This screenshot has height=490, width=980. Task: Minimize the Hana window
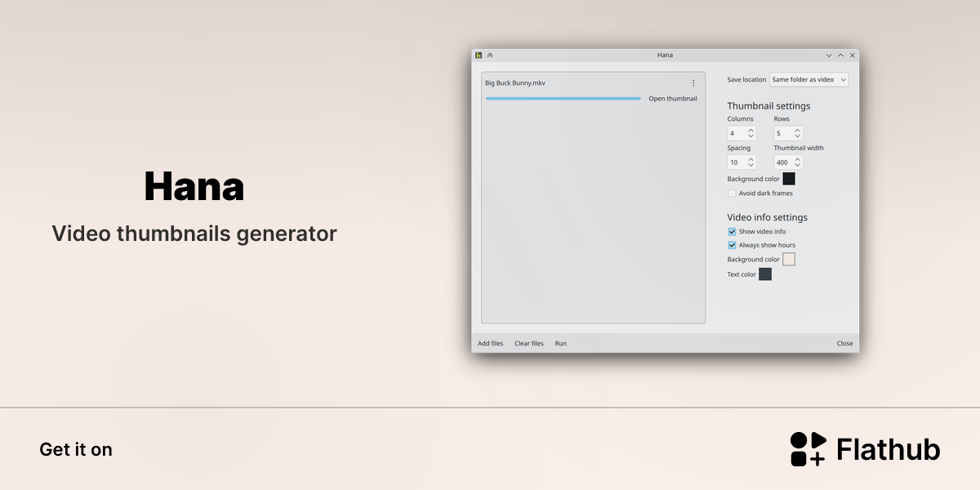click(x=829, y=56)
